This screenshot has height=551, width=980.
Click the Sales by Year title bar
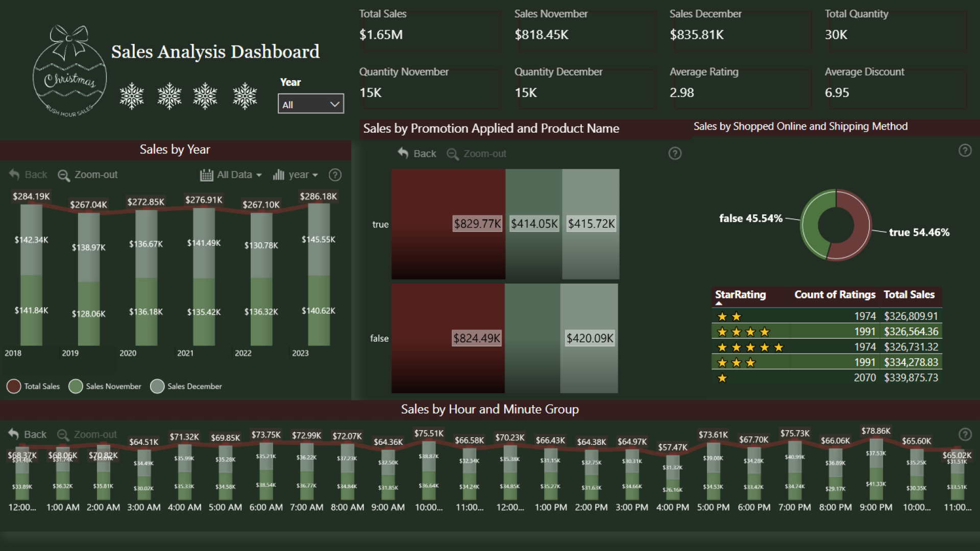tap(175, 149)
